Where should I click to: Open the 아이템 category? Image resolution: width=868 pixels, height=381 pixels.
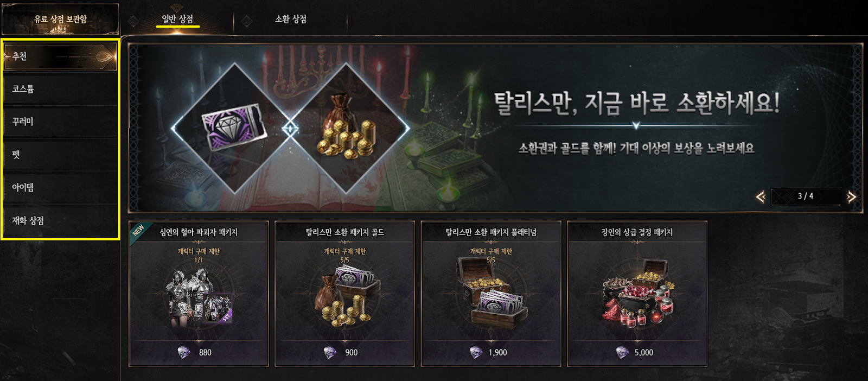(60, 188)
